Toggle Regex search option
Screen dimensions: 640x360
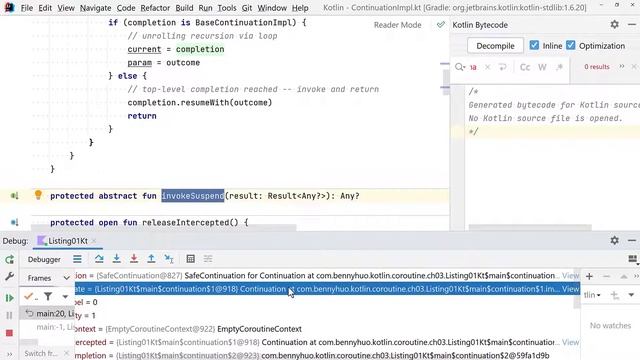coord(559,67)
